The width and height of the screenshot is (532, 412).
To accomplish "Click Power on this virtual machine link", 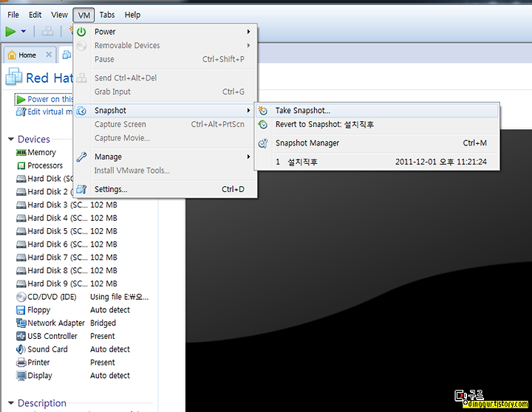I will 50,100.
